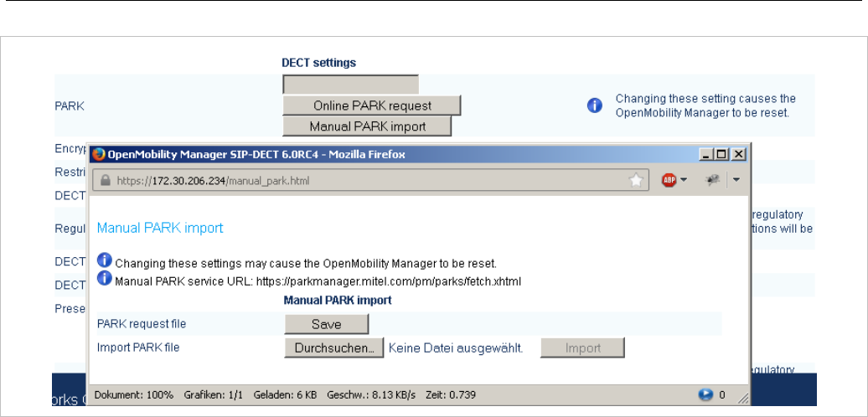The image size is (868, 417).
Task: Click the 'DECT settings' heading
Action: 319,63
